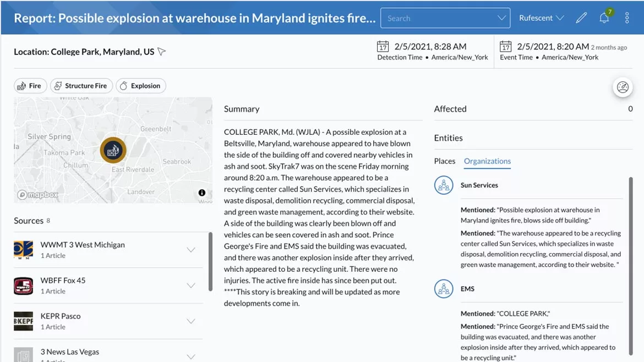Click the map info icon
This screenshot has height=362, width=644.
(202, 193)
